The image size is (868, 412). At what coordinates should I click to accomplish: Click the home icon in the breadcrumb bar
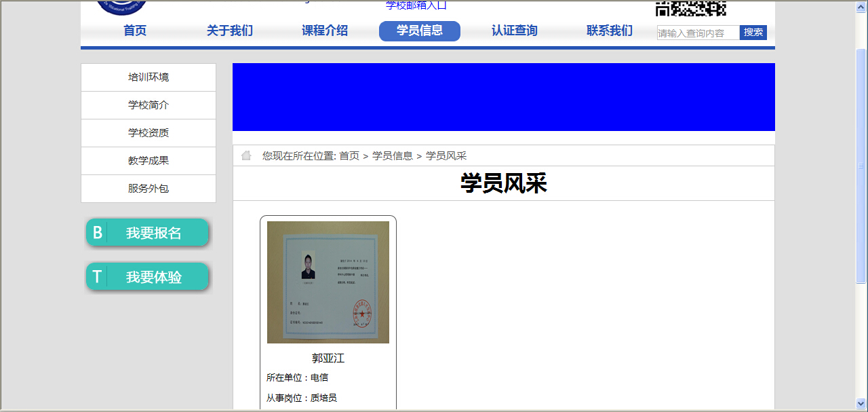click(246, 156)
